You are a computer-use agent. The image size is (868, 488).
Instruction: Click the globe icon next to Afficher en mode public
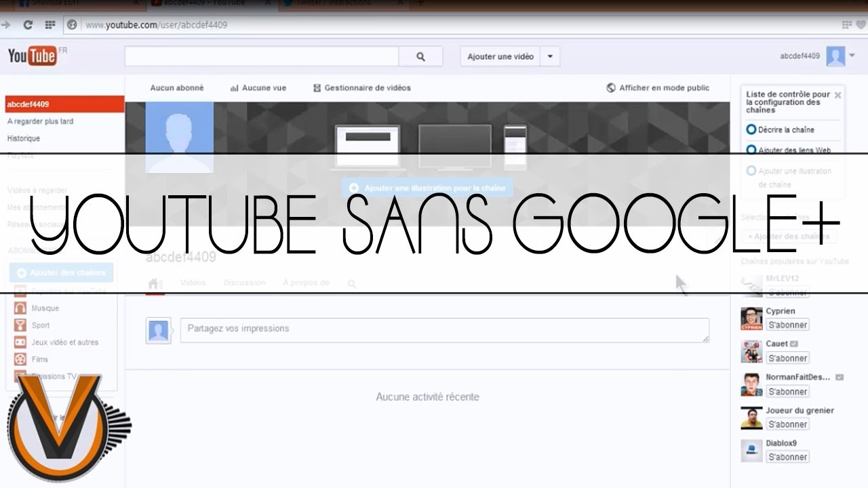pyautogui.click(x=611, y=88)
